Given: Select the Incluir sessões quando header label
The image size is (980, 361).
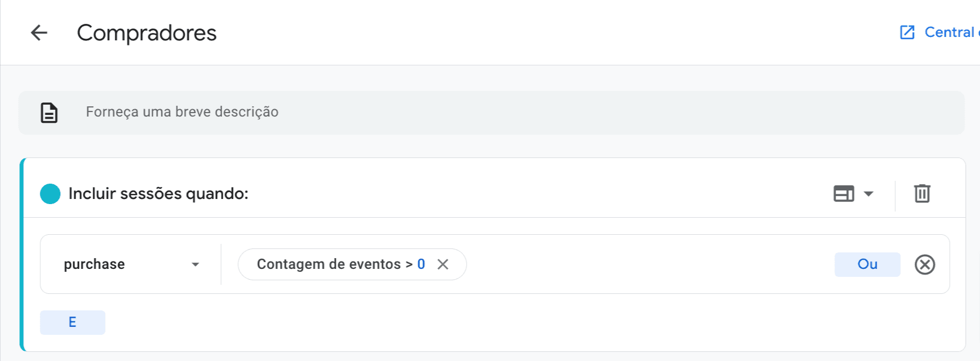Looking at the screenshot, I should pos(158,193).
